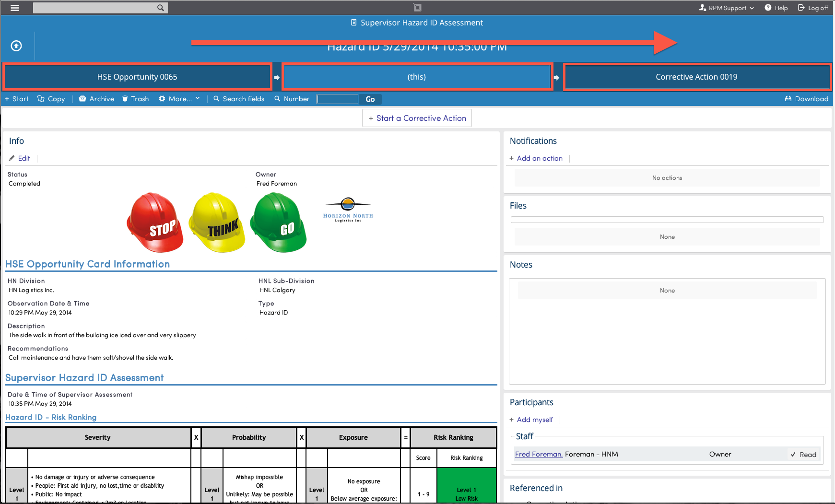The image size is (835, 504).
Task: Click Add myself under Participants
Action: (x=531, y=420)
